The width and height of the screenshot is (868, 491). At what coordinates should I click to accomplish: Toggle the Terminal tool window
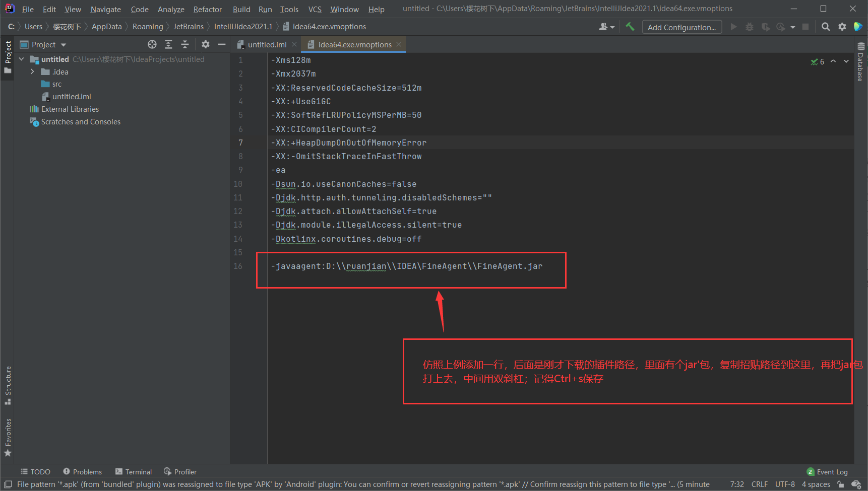point(133,472)
